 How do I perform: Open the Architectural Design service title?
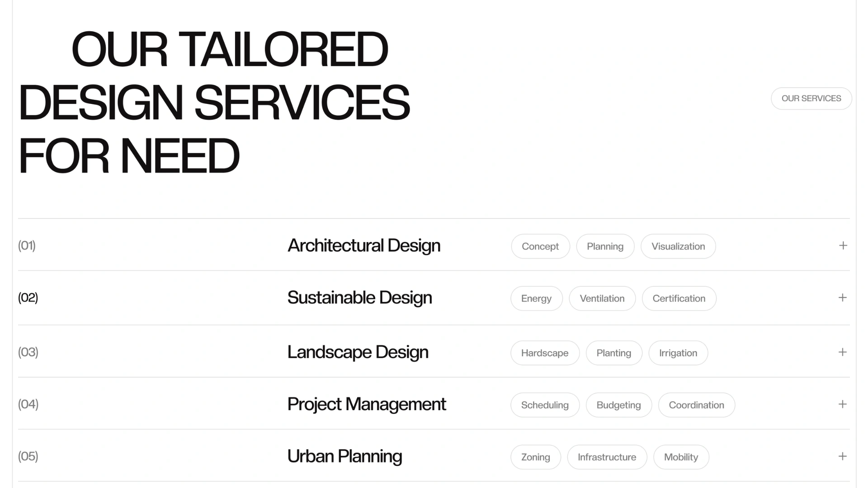pos(364,246)
